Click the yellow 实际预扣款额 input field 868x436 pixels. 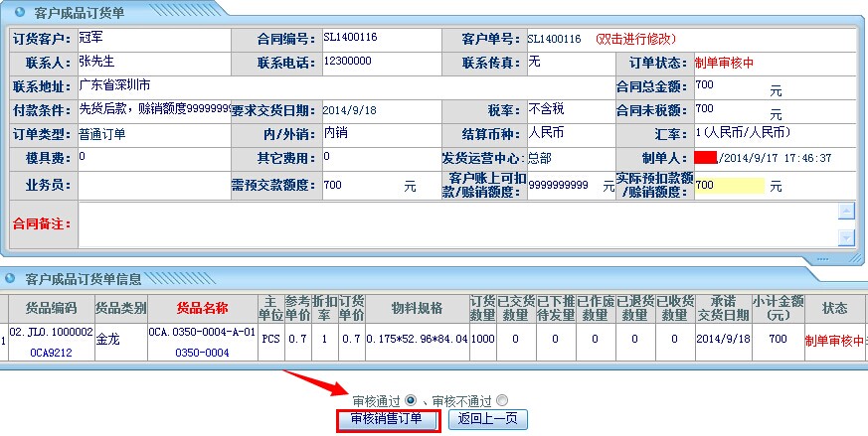(x=730, y=186)
